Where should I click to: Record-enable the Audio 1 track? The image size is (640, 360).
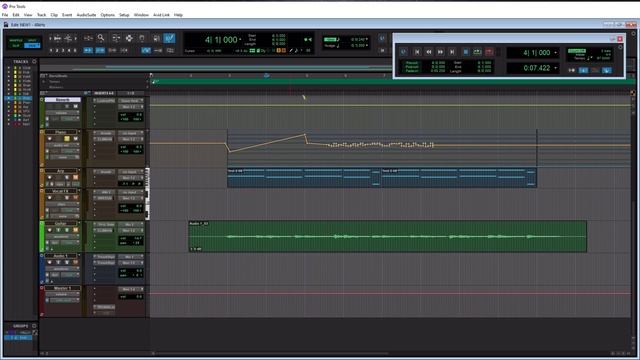click(x=50, y=262)
